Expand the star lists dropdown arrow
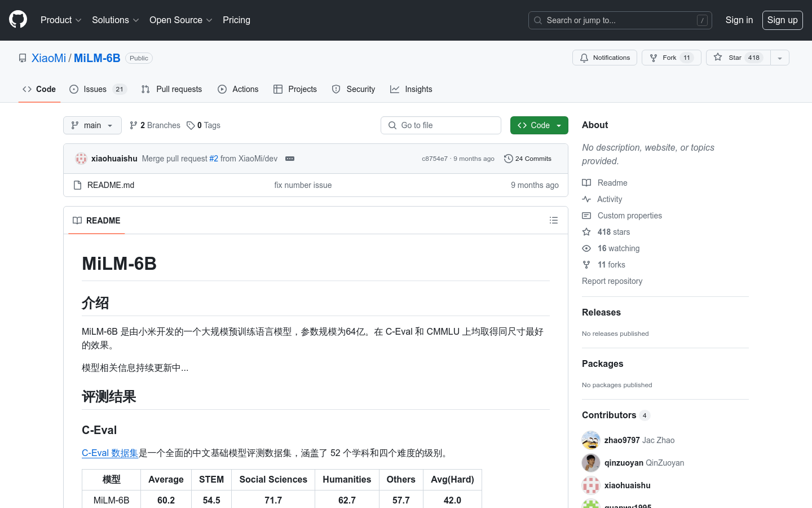Image resolution: width=812 pixels, height=508 pixels. [780, 58]
